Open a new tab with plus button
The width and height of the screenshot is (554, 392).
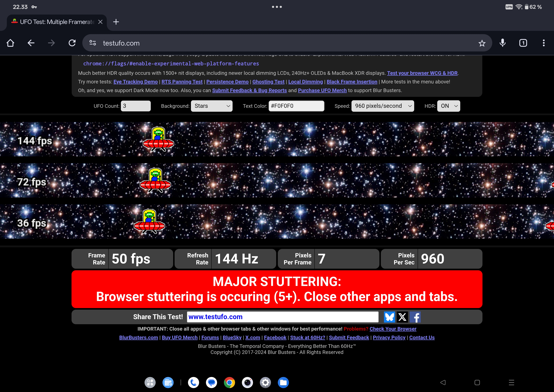[x=116, y=22]
